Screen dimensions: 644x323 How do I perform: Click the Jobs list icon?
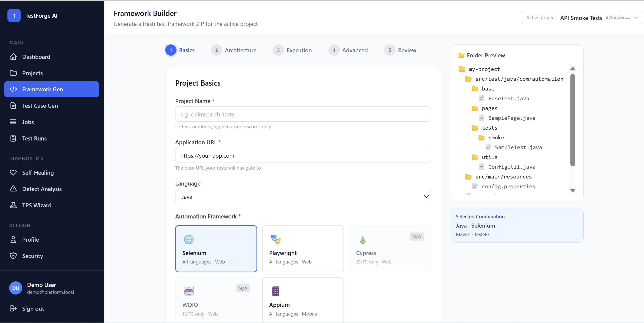[x=13, y=122]
